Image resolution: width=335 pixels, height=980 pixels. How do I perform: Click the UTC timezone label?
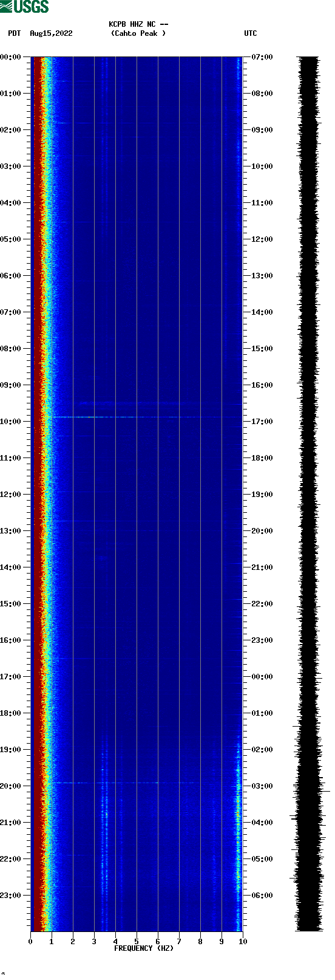click(251, 33)
